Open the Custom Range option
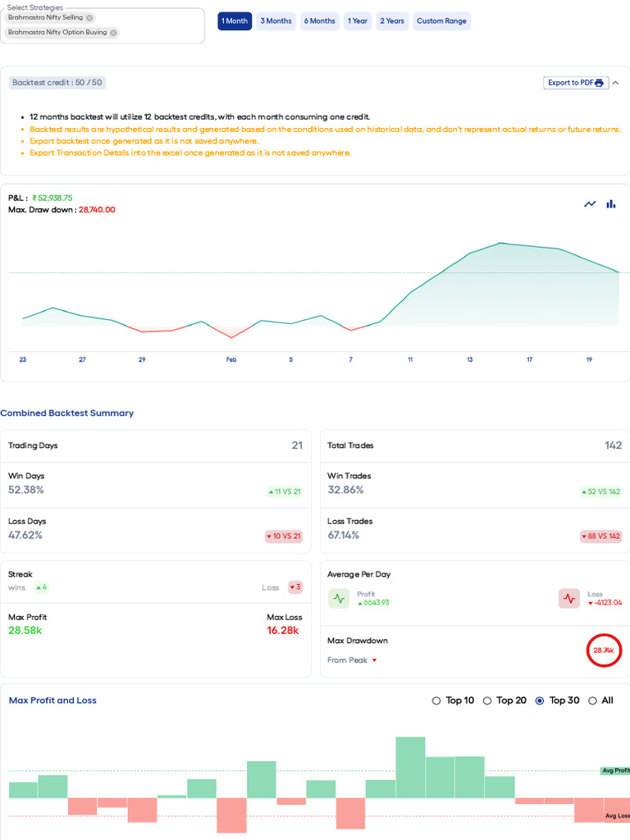Screen dimensions: 630x840 pyautogui.click(x=441, y=21)
